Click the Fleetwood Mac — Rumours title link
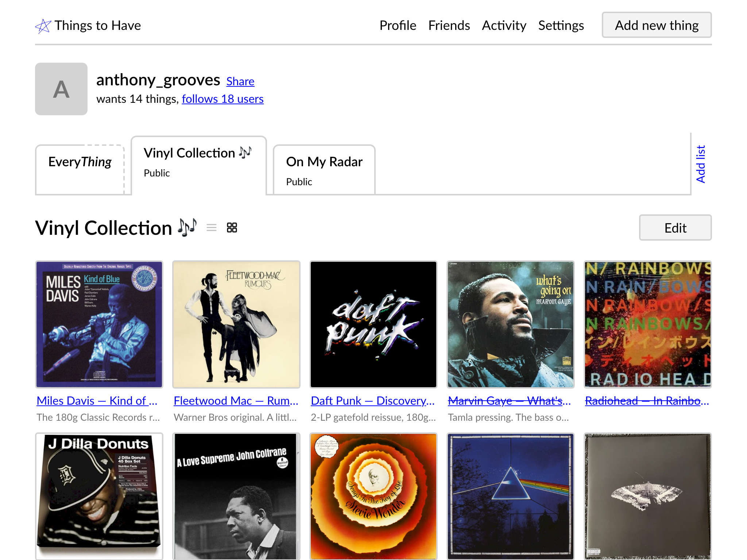Screen dimensions: 747x560 tap(236, 401)
